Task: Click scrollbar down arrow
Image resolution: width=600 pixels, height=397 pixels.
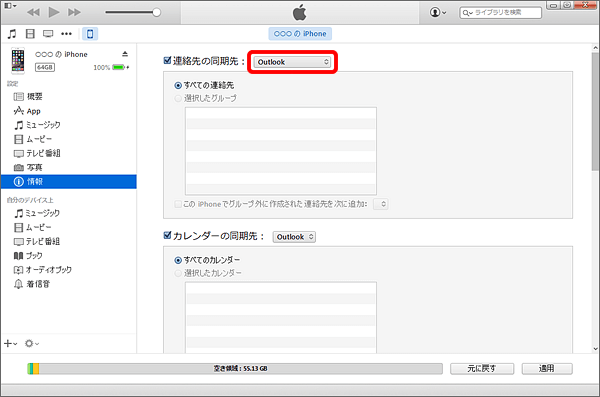Action: [595, 349]
